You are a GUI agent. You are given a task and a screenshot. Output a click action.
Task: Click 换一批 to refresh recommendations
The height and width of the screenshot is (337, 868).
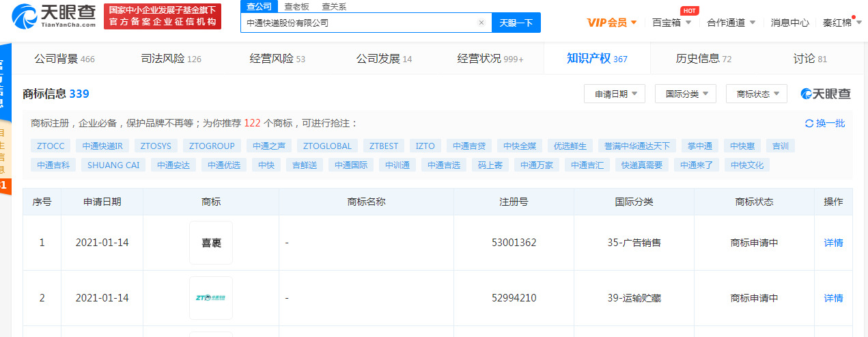[x=830, y=124]
